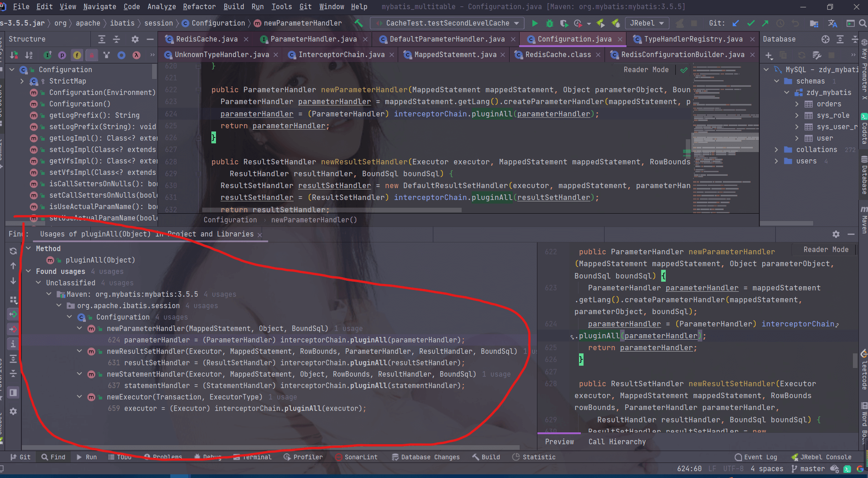Commit changes with the green checkmark
Viewport: 868px width, 478px height.
point(751,23)
